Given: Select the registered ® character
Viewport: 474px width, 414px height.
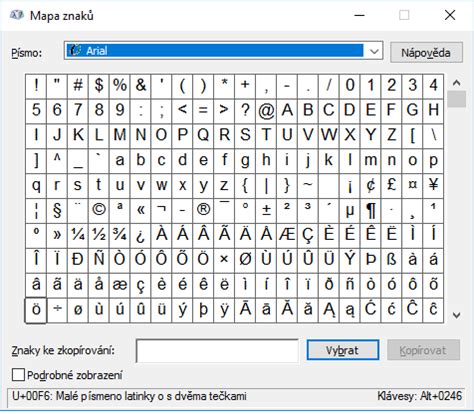Looking at the screenshot, I should pos(203,210).
